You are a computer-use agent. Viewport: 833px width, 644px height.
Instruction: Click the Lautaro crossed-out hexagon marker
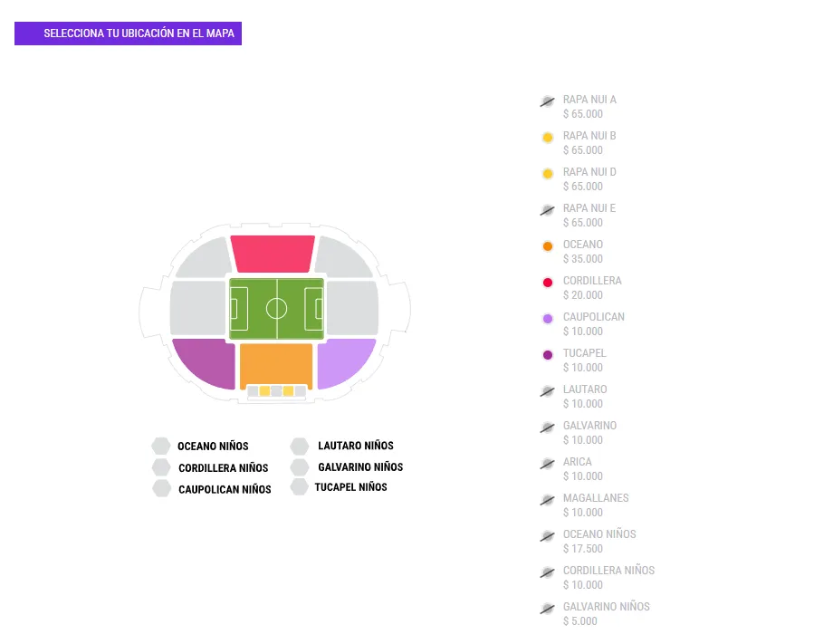(547, 390)
